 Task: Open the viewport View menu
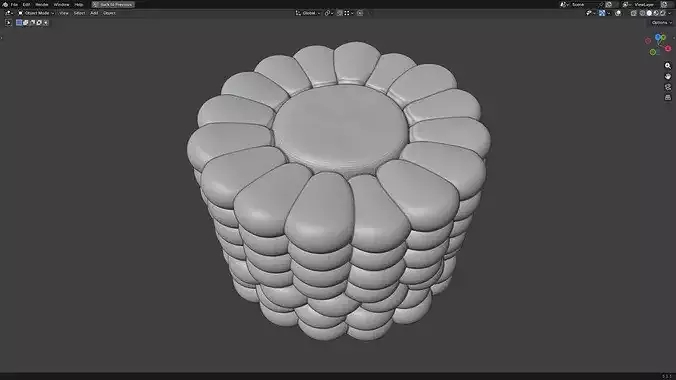[64, 13]
